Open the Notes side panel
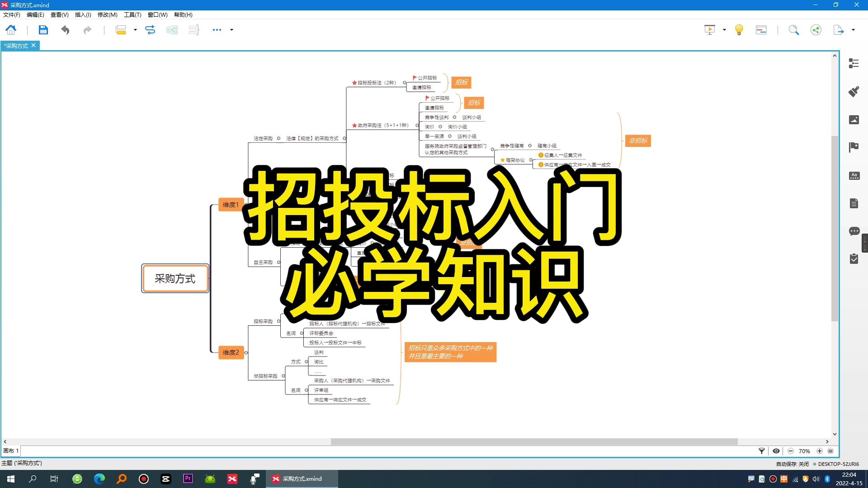 tap(854, 203)
